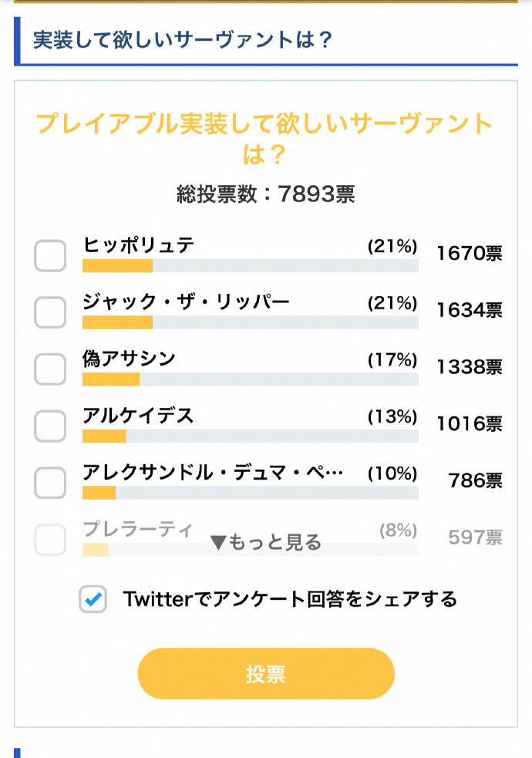Viewport: 532px width, 758px height.
Task: Click the ヒッポリュテ option label
Action: click(x=139, y=245)
